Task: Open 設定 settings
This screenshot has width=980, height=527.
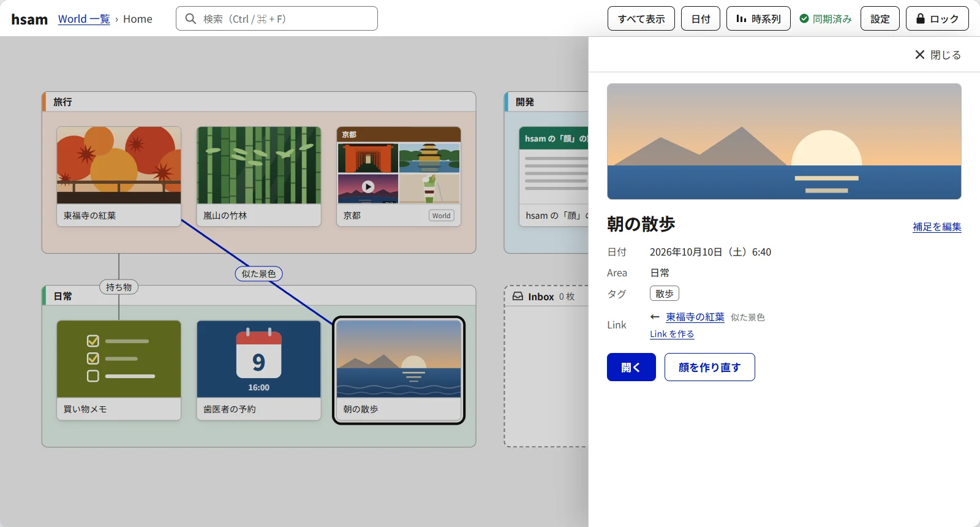Action: point(880,18)
